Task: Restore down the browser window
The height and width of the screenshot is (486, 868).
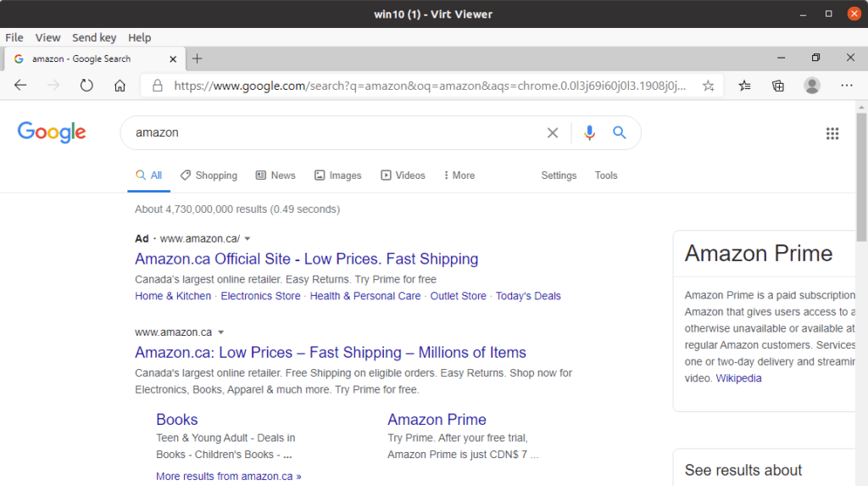Action: tap(816, 58)
